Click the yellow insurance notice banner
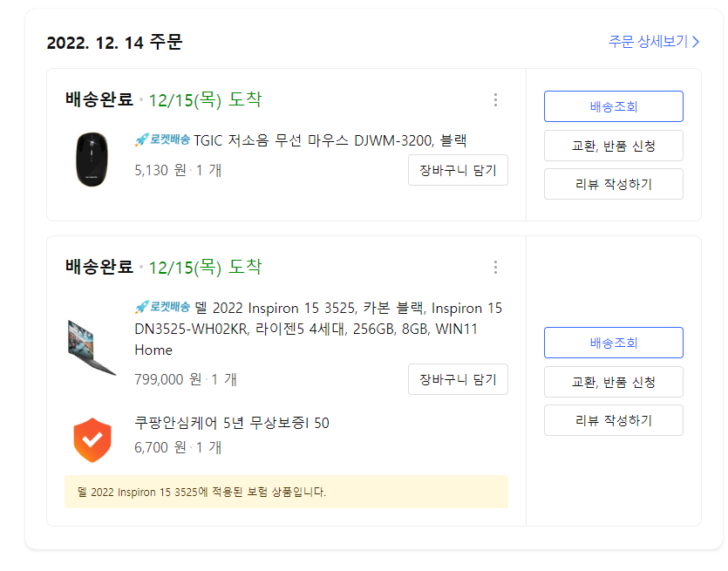728x571 pixels. click(x=286, y=492)
